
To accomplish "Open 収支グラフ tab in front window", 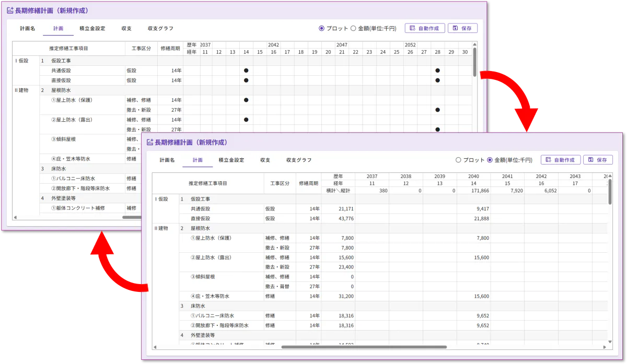I will (x=299, y=160).
